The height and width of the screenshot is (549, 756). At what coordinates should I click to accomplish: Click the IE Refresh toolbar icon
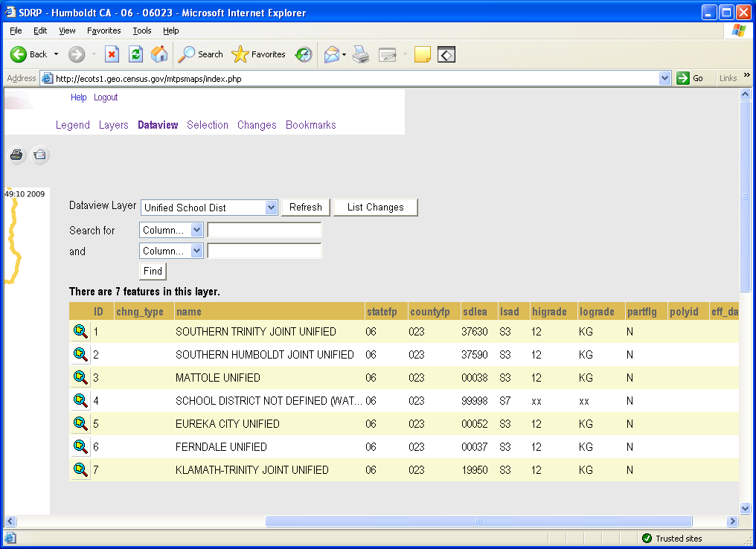coord(135,54)
